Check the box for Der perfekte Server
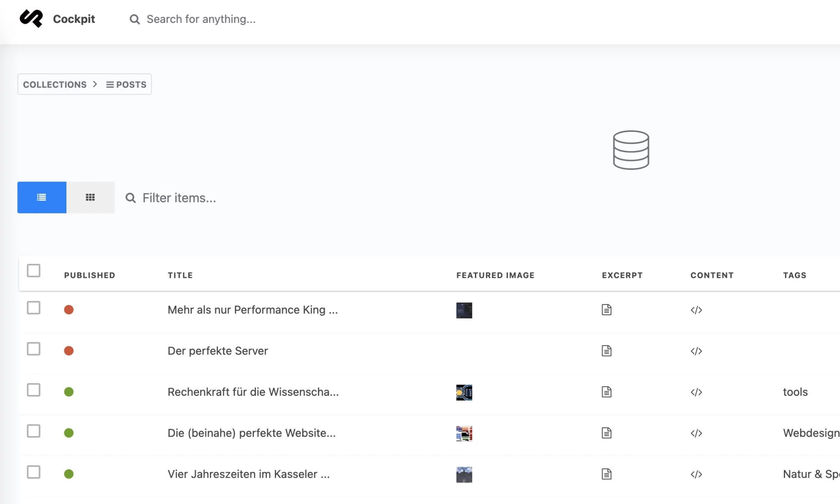The height and width of the screenshot is (504, 840). coord(34,349)
